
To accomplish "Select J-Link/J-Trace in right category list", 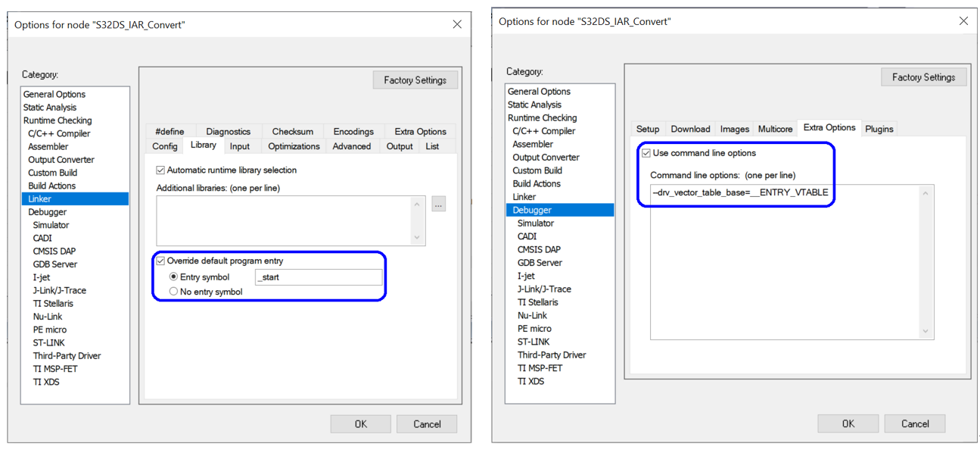I will tap(544, 289).
